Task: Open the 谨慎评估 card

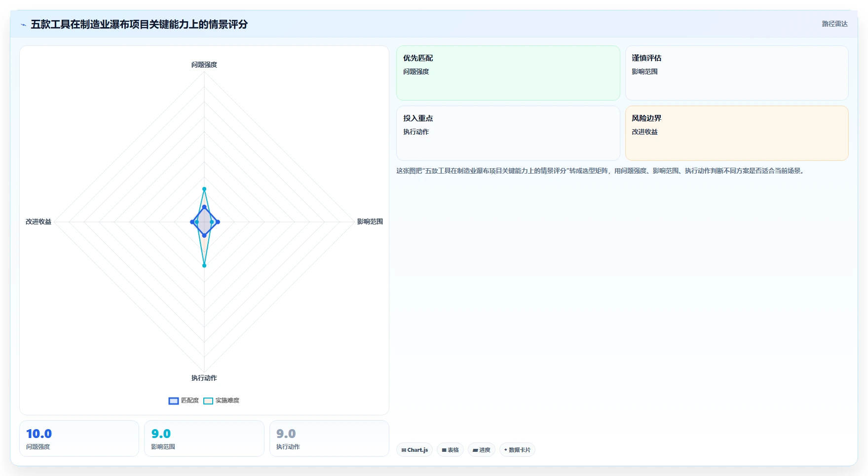Action: (737, 73)
